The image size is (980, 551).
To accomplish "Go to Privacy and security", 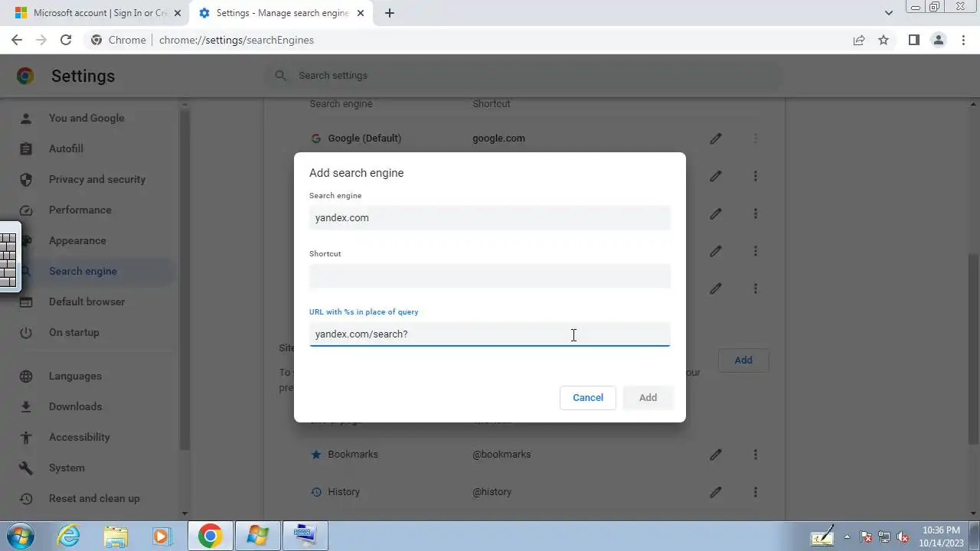I will (x=97, y=179).
